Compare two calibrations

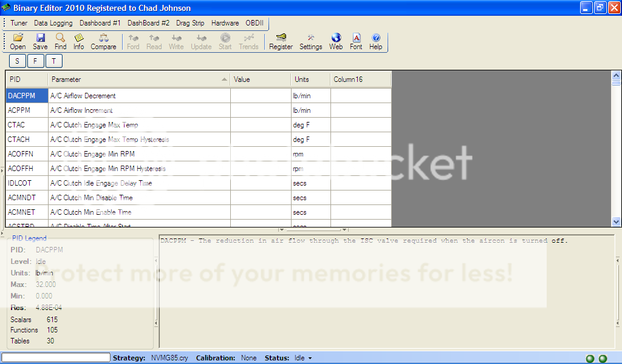tap(103, 42)
